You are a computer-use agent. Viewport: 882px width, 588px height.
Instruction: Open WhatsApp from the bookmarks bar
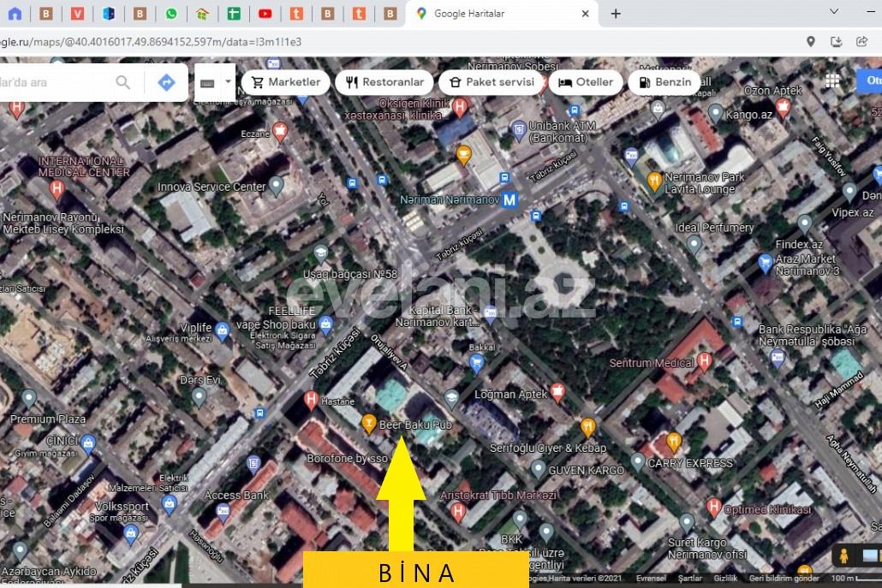[x=171, y=14]
